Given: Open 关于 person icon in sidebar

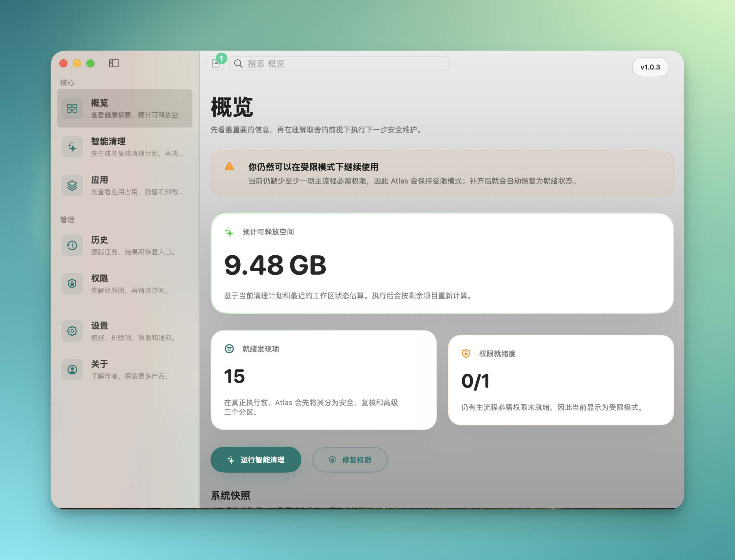Looking at the screenshot, I should point(72,369).
